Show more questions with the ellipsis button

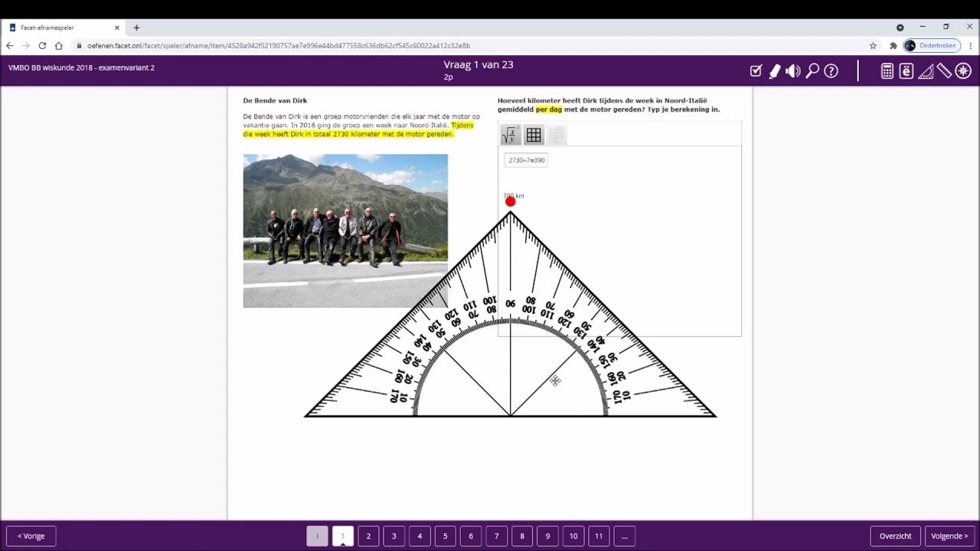pos(625,536)
